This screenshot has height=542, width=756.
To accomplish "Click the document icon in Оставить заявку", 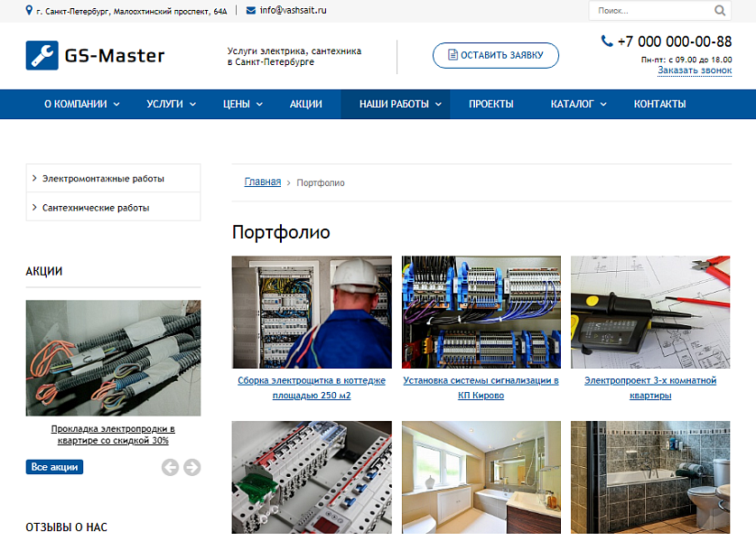I will (x=451, y=55).
